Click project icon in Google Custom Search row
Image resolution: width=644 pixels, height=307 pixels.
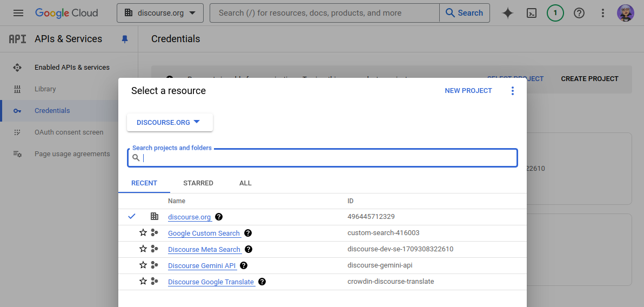point(155,232)
